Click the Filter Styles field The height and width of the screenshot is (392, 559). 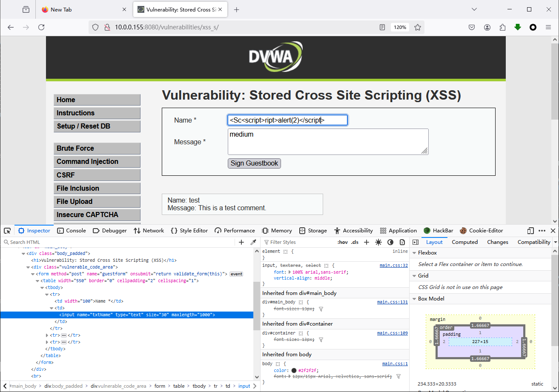coord(298,242)
